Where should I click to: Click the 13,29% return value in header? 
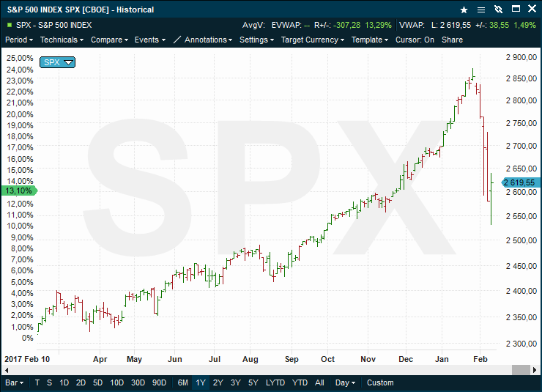378,25
